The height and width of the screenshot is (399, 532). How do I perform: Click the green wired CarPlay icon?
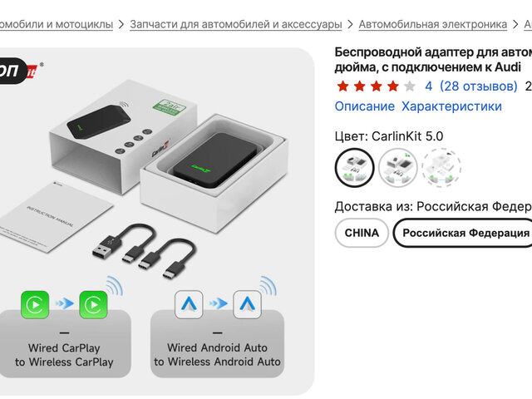[x=35, y=305]
